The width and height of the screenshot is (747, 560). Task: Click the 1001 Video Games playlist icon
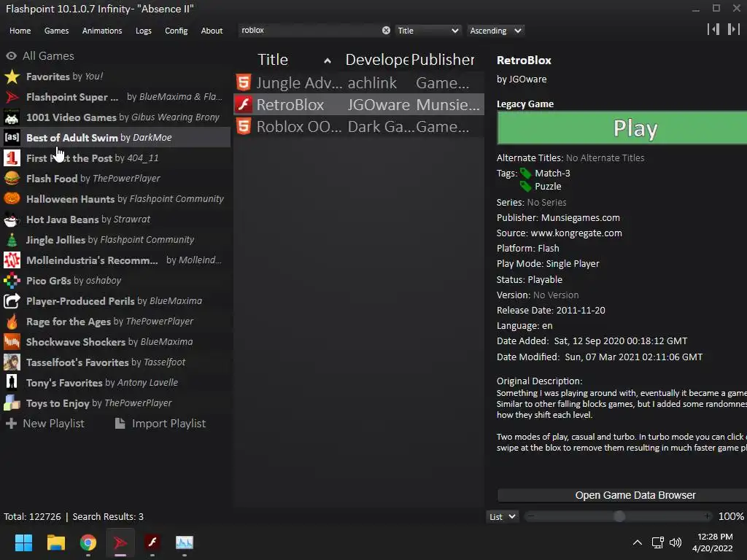[x=12, y=117]
